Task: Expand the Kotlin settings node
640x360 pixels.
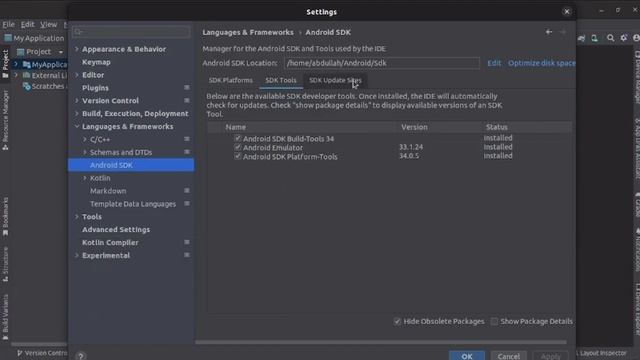Action: 85,178
